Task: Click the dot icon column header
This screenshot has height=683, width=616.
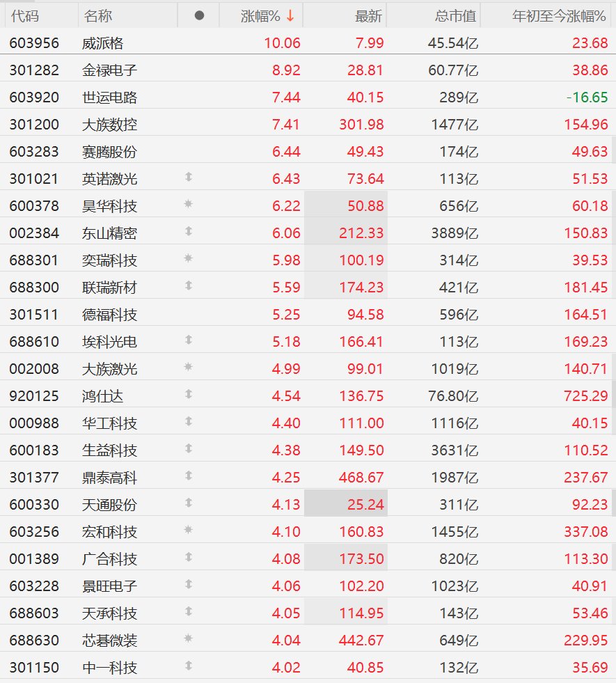Action: point(199,16)
